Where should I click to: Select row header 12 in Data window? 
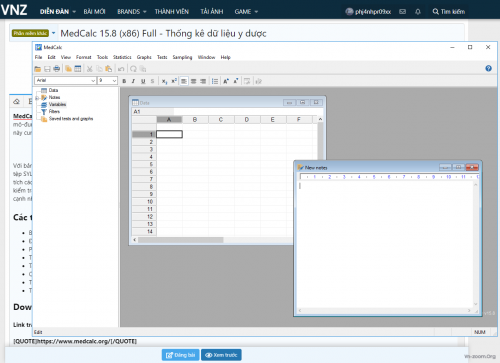[144, 217]
